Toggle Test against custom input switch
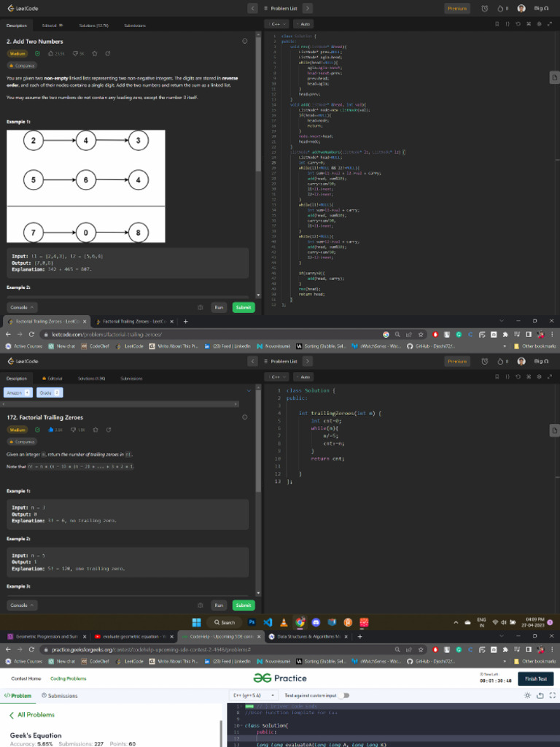This screenshot has width=560, height=747. tap(344, 695)
